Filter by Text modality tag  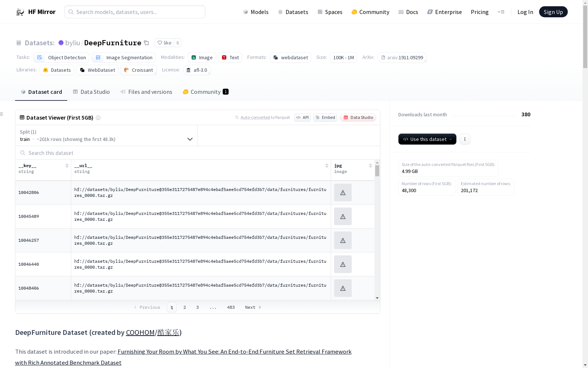click(230, 57)
